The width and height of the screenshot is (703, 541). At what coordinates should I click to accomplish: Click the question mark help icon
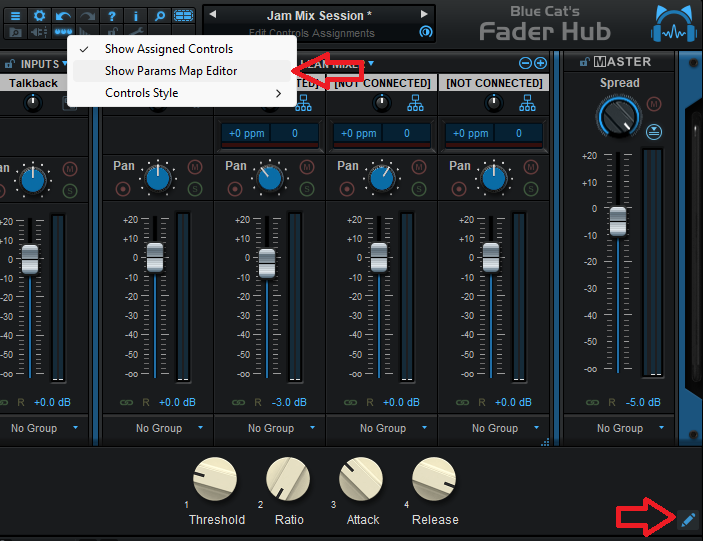(x=112, y=17)
